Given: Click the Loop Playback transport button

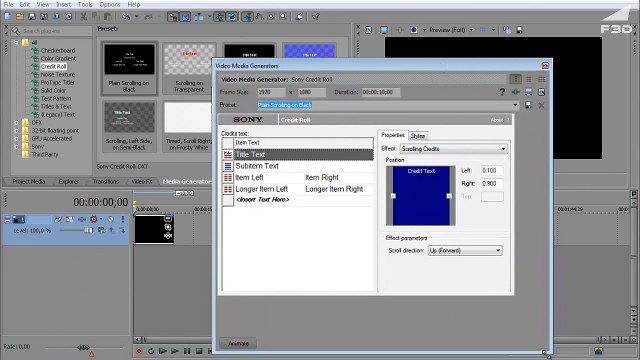Looking at the screenshot, I should (x=151, y=351).
